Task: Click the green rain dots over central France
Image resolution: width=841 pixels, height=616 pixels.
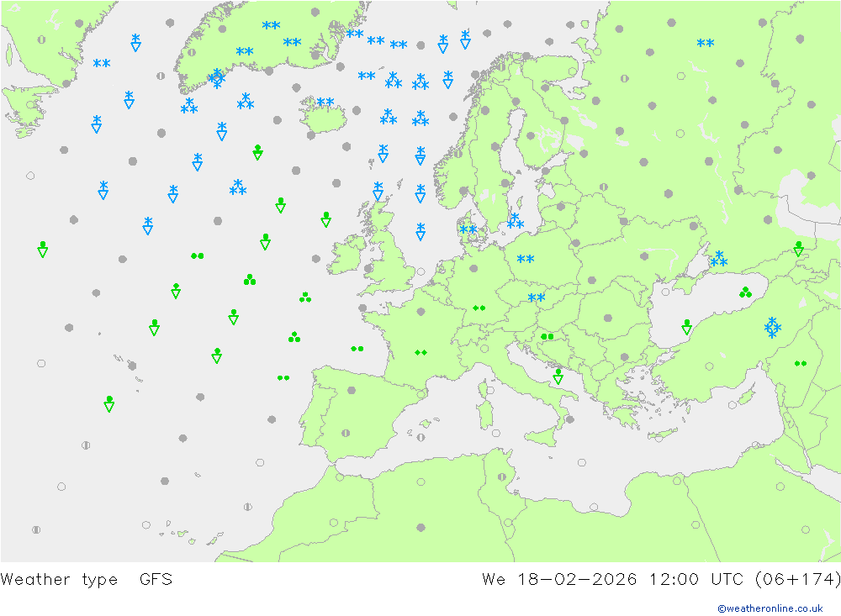Action: pyautogui.click(x=420, y=352)
